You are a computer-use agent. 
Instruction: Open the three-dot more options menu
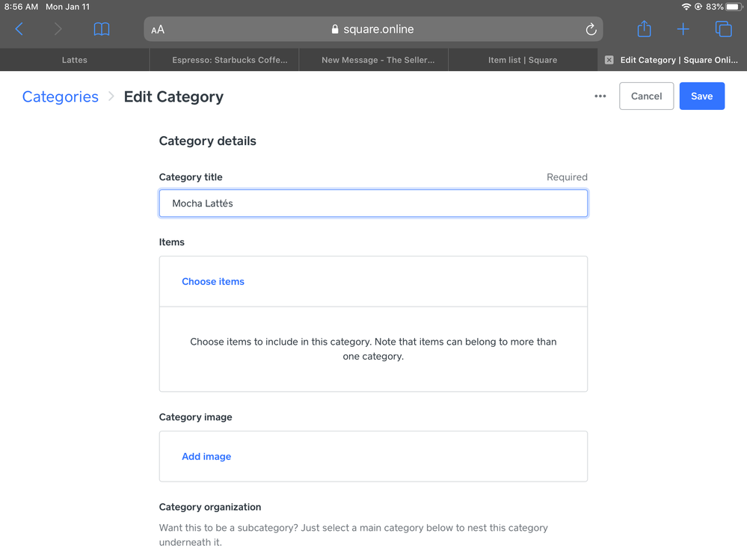pyautogui.click(x=600, y=96)
